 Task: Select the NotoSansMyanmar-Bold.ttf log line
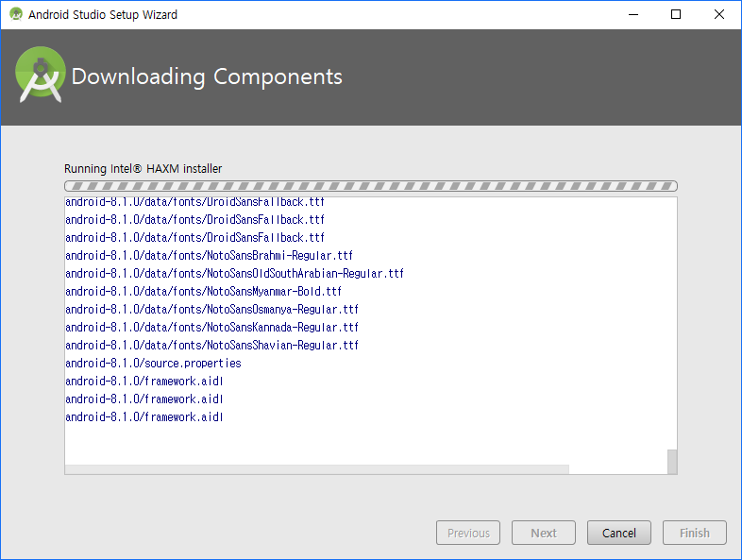click(204, 292)
